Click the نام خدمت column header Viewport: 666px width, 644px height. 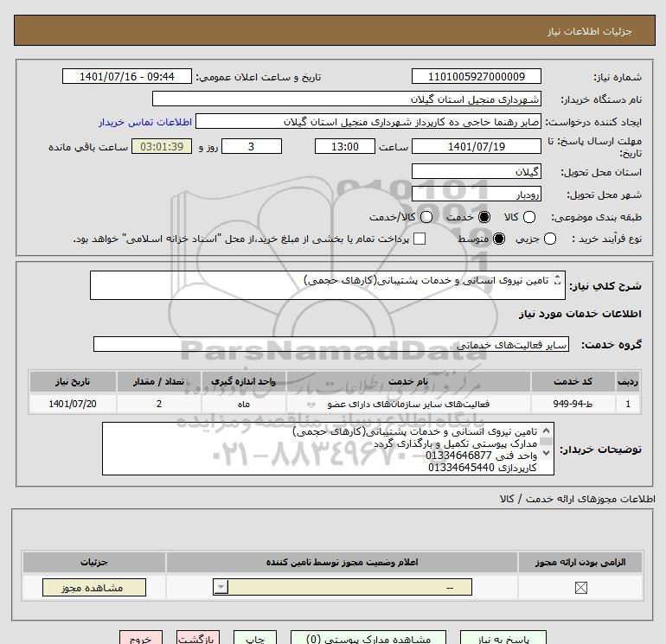pos(408,381)
